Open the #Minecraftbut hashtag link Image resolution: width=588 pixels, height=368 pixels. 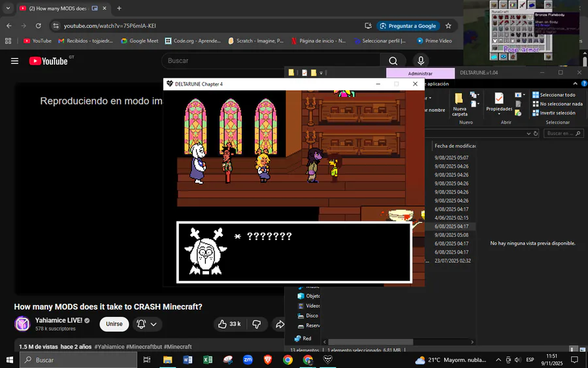point(144,346)
